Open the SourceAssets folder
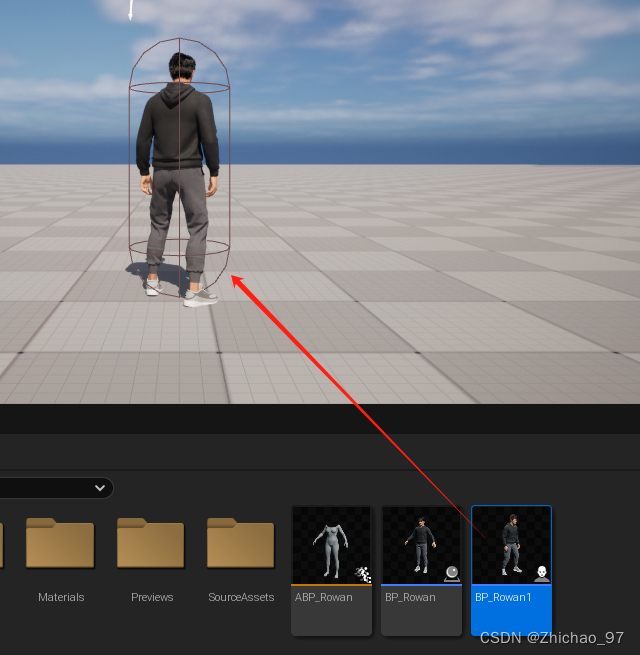 [241, 543]
